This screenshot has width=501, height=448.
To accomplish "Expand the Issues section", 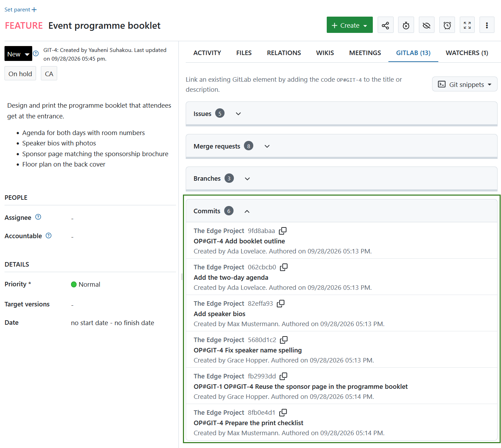I will coord(238,114).
